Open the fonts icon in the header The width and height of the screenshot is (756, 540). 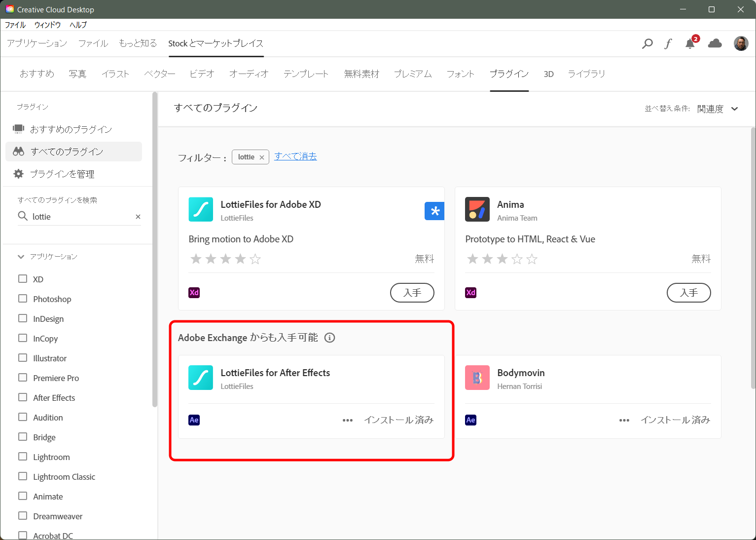[668, 43]
